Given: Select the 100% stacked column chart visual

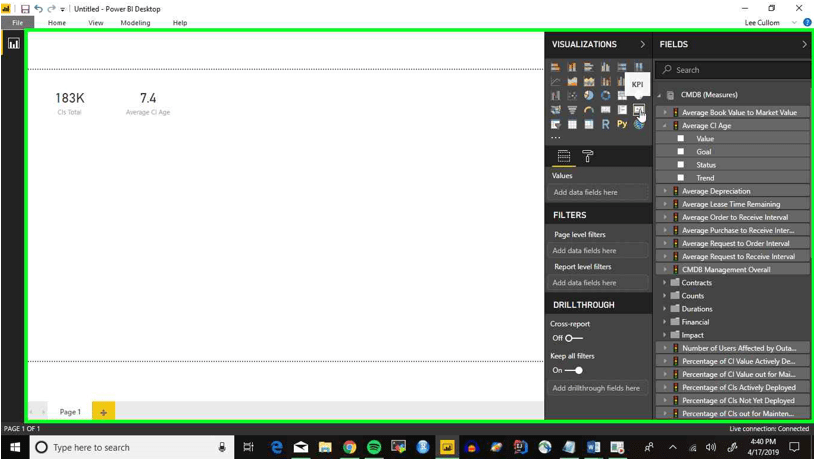Looking at the screenshot, I should pos(639,67).
